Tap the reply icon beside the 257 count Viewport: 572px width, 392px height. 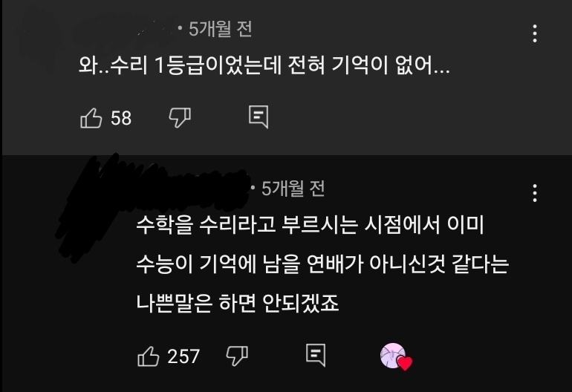click(x=316, y=355)
